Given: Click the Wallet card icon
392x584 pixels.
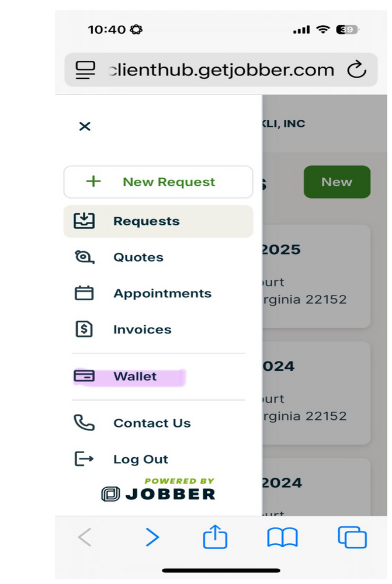Looking at the screenshot, I should tap(84, 377).
